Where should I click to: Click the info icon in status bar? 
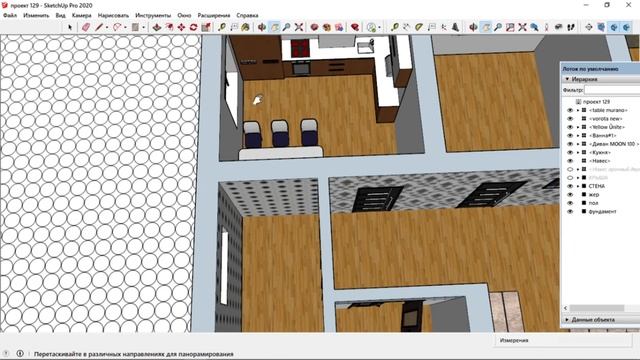pos(20,353)
